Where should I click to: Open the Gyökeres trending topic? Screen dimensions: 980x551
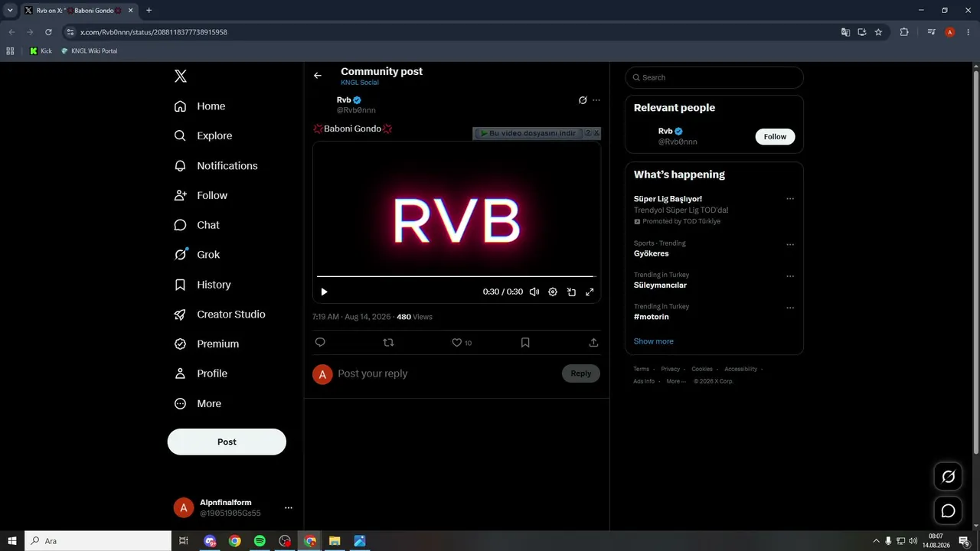tap(651, 253)
